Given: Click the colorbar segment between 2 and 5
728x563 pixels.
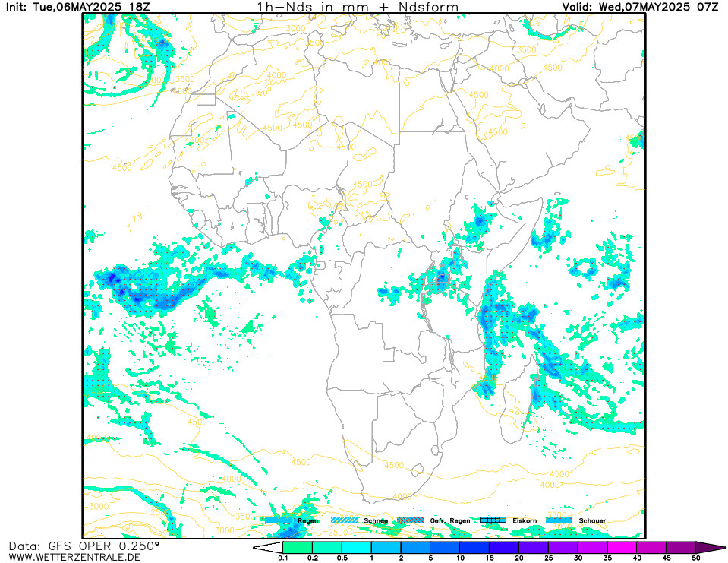Looking at the screenshot, I should tap(415, 548).
